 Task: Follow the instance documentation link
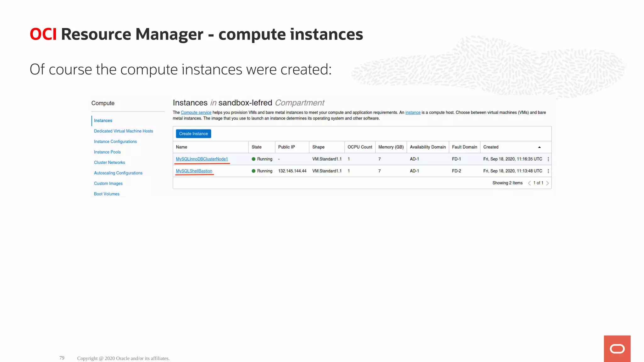(413, 112)
